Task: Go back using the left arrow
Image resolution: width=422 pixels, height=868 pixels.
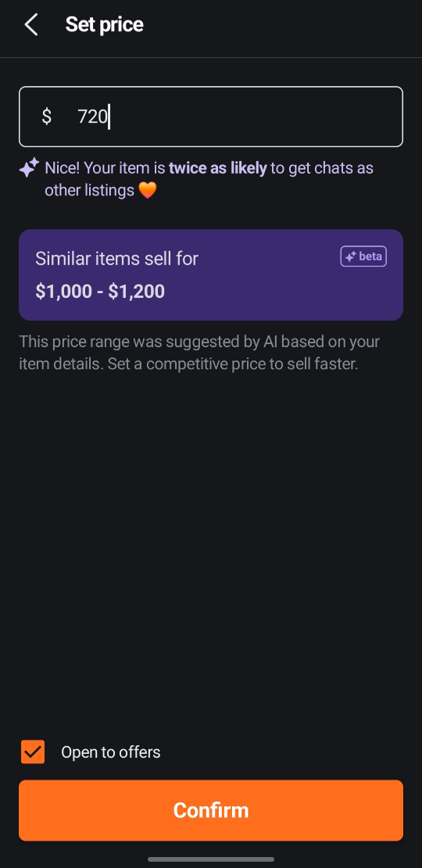Action: 31,25
